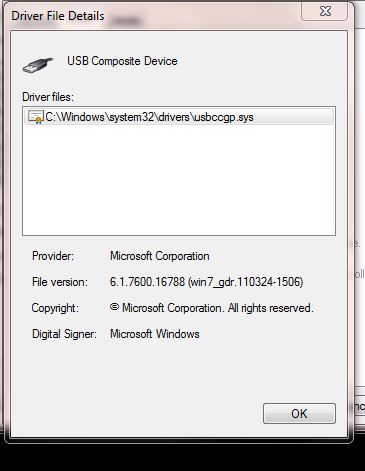Click the All rights reserved copyright text
Screen dimensions: 365x471
pos(271,308)
